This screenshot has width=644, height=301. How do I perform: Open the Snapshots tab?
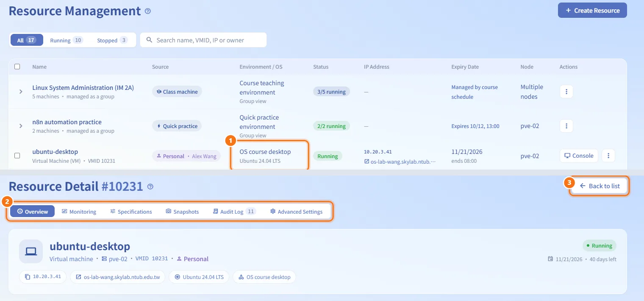182,211
